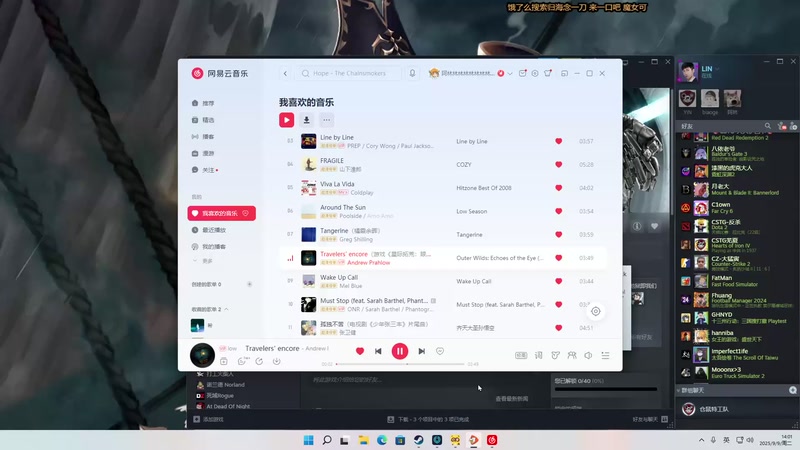
Task: Unlike the playing song in the player bar
Action: click(360, 351)
